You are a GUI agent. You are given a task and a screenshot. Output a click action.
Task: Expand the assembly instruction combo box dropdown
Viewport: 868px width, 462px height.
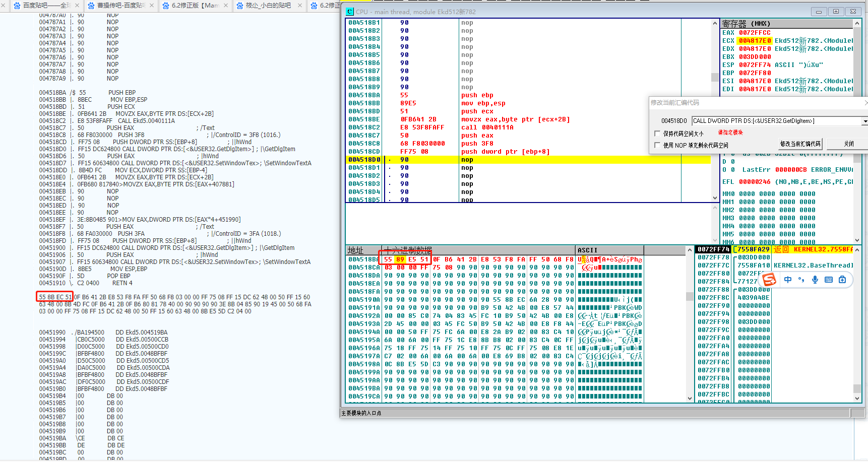click(864, 121)
